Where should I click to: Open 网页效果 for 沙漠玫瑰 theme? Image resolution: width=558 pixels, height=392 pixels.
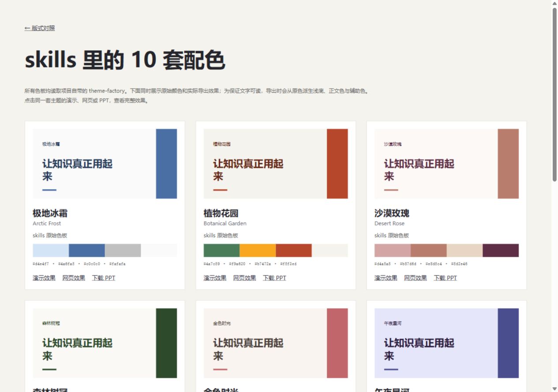[416, 278]
